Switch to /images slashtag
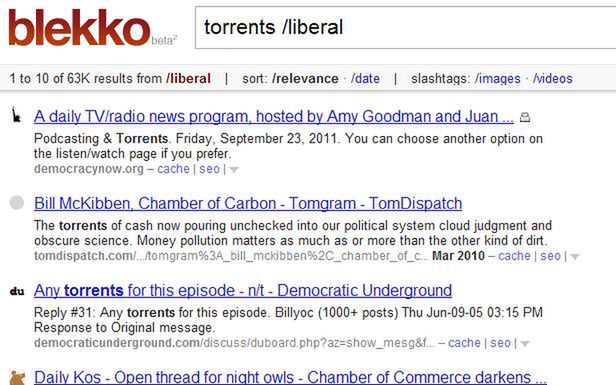 [x=497, y=79]
